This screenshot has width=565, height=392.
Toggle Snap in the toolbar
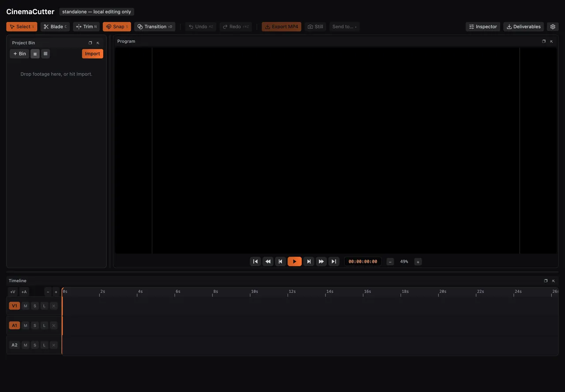[117, 27]
